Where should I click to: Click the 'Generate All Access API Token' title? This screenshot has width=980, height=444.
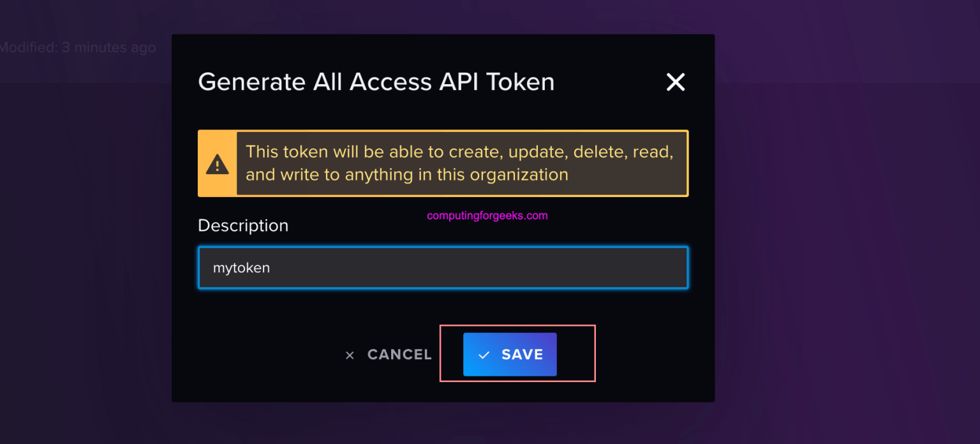pos(376,82)
